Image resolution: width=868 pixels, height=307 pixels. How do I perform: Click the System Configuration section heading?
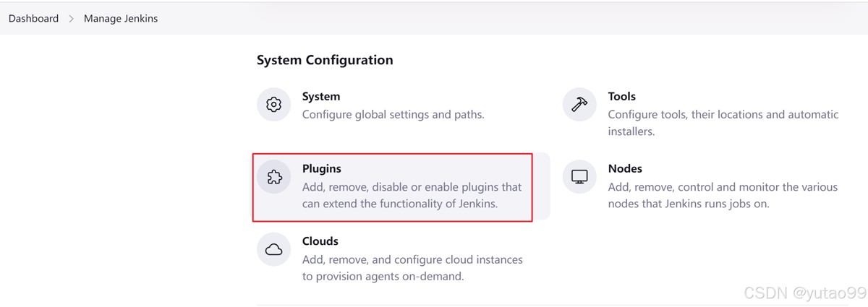[325, 60]
